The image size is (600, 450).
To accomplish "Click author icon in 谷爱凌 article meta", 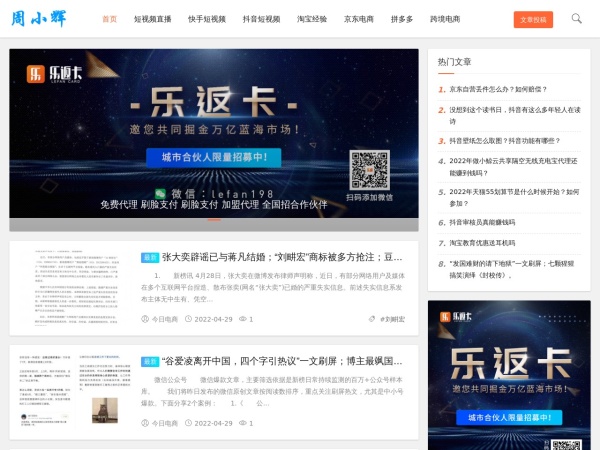I will 145,423.
